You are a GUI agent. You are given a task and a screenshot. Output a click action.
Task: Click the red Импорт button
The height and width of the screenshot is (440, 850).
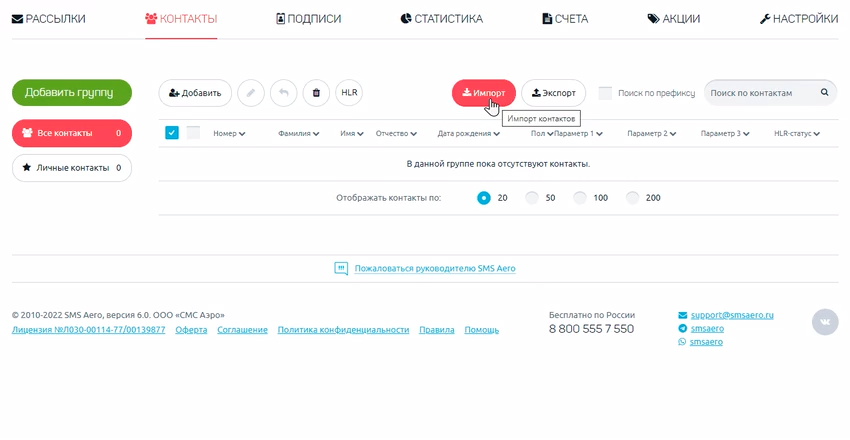click(x=484, y=93)
